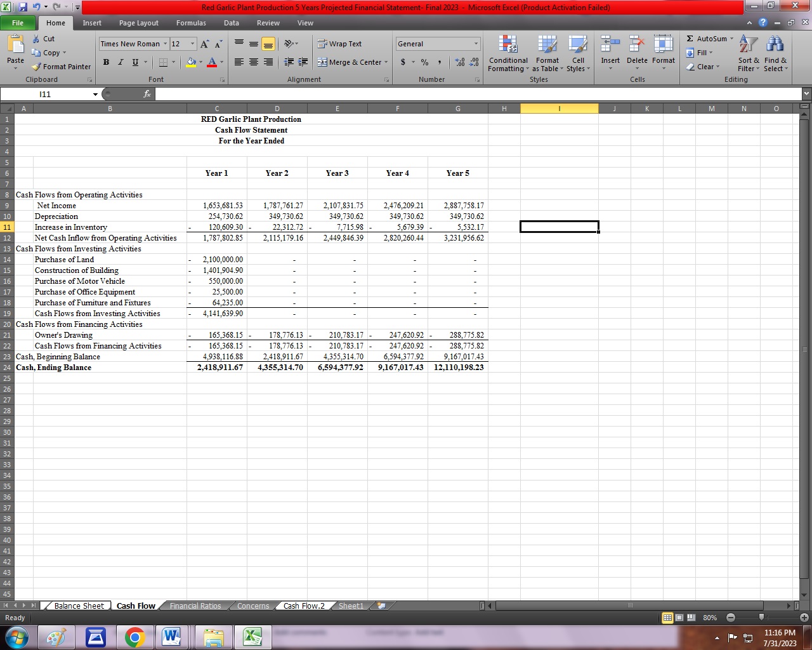Open the Cash Flow.2 worksheet
The width and height of the screenshot is (812, 650).
304,606
